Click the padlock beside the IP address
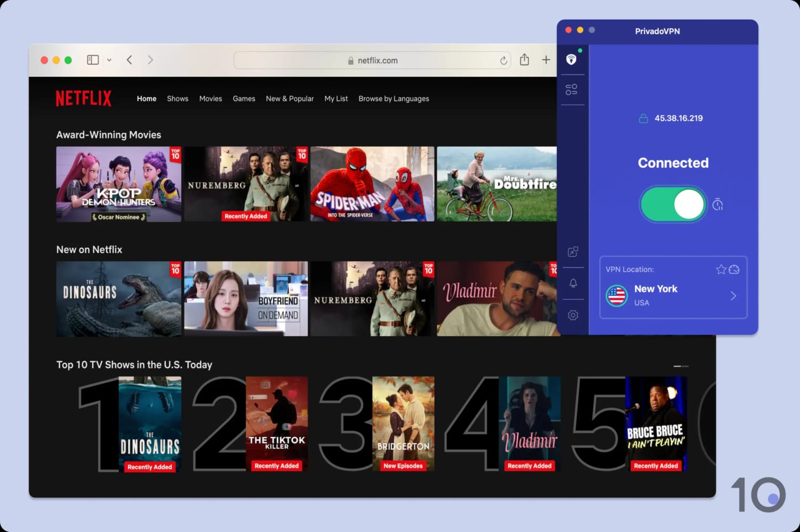This screenshot has height=532, width=800. point(644,118)
